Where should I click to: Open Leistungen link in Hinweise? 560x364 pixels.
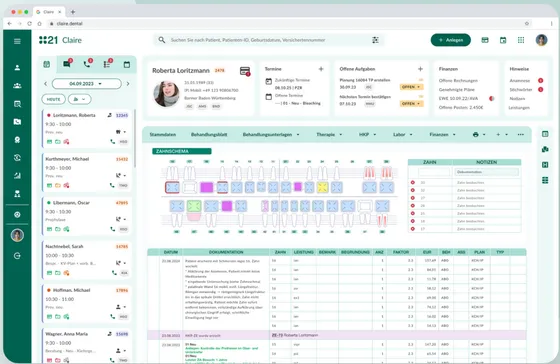tap(519, 108)
